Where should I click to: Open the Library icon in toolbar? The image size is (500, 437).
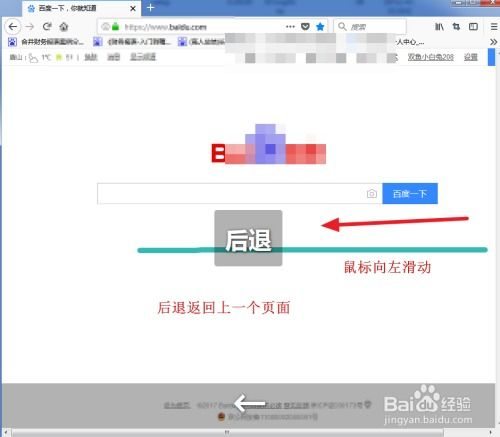click(439, 27)
